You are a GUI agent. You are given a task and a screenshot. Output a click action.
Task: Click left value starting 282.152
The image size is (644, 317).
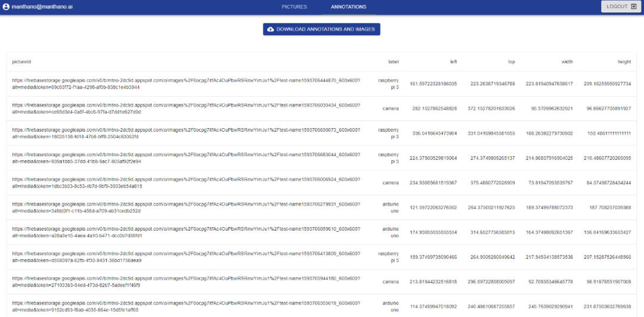point(435,108)
